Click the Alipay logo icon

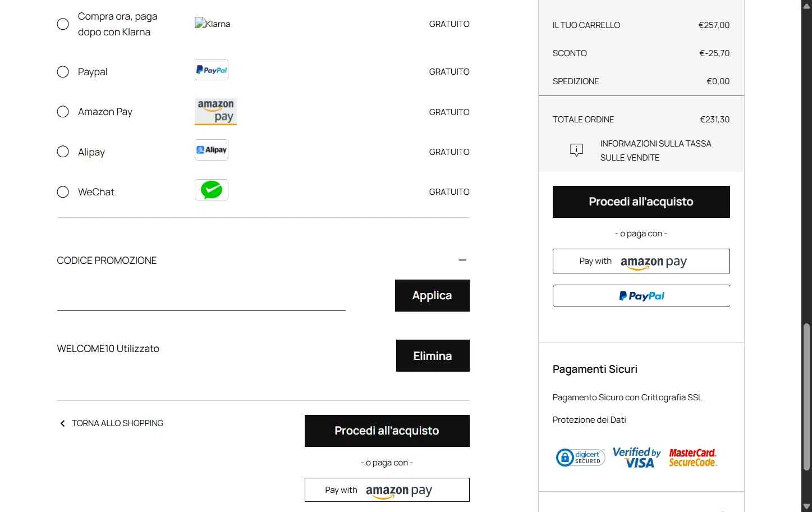[x=212, y=150]
